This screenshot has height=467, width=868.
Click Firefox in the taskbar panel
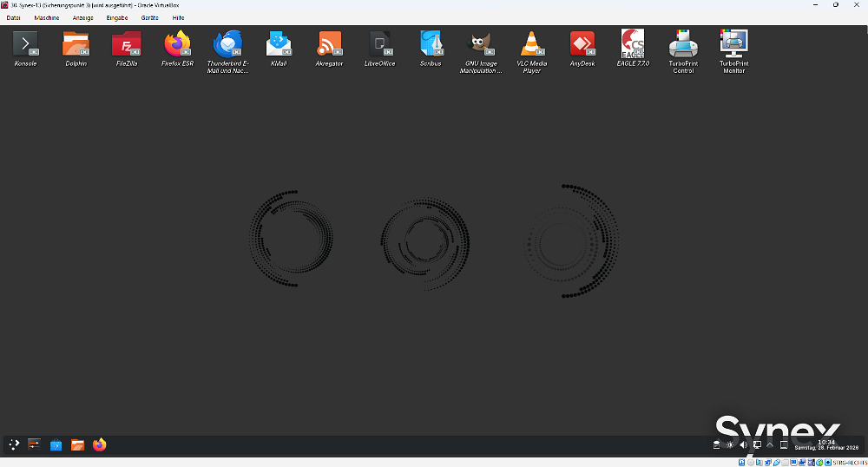(x=99, y=445)
